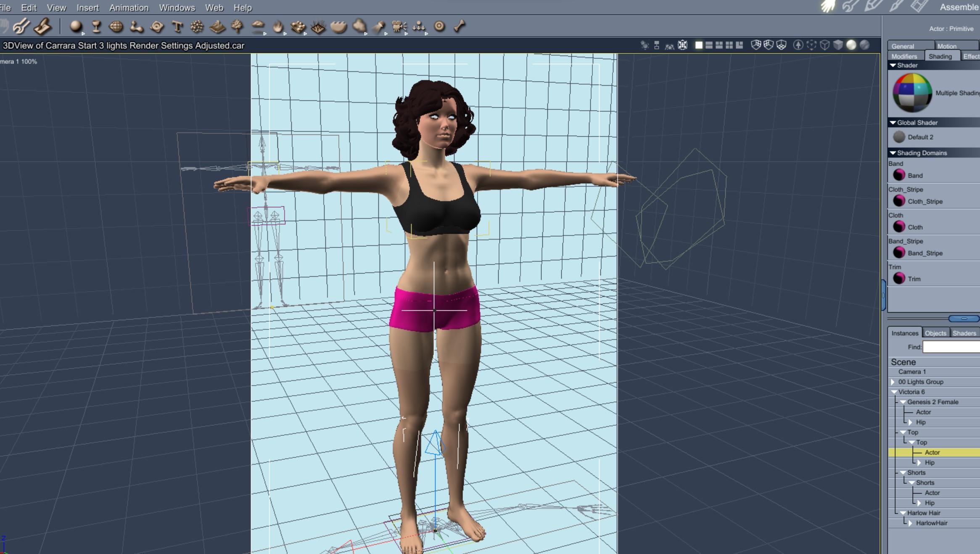Select the Text tool icon
Viewport: 980px width, 554px height.
pos(177,27)
